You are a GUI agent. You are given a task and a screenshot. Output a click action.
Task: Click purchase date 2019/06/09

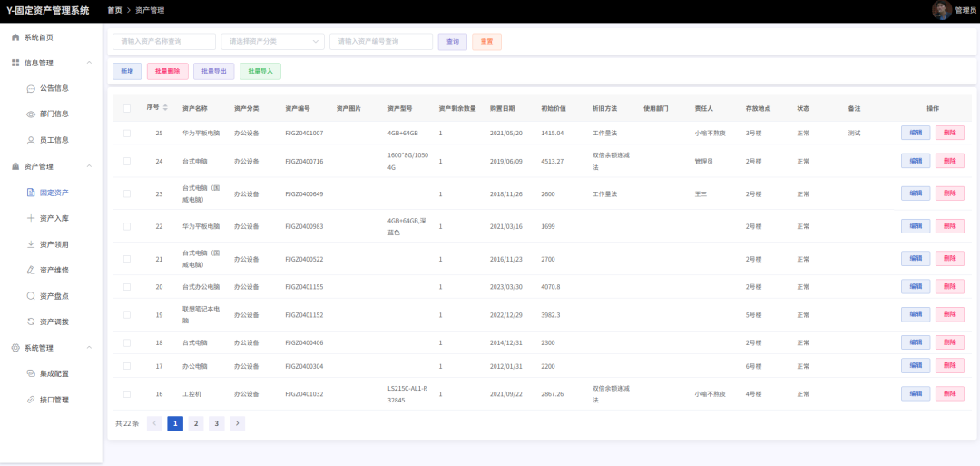506,162
